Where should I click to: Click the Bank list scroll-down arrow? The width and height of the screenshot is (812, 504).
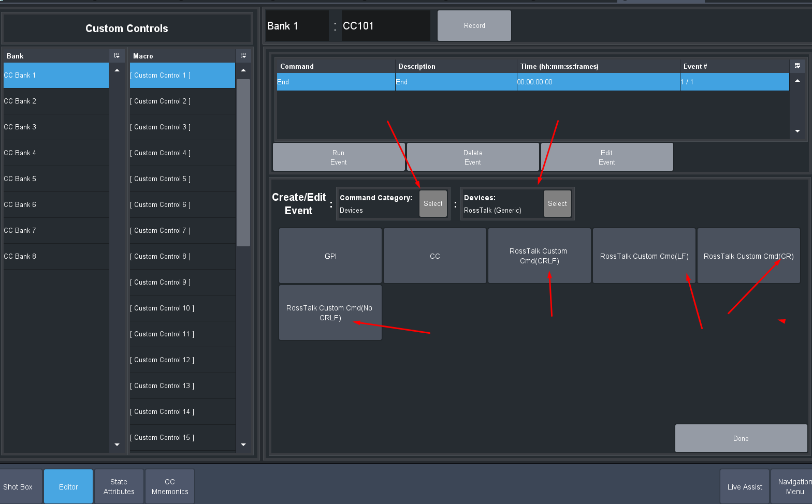(117, 445)
